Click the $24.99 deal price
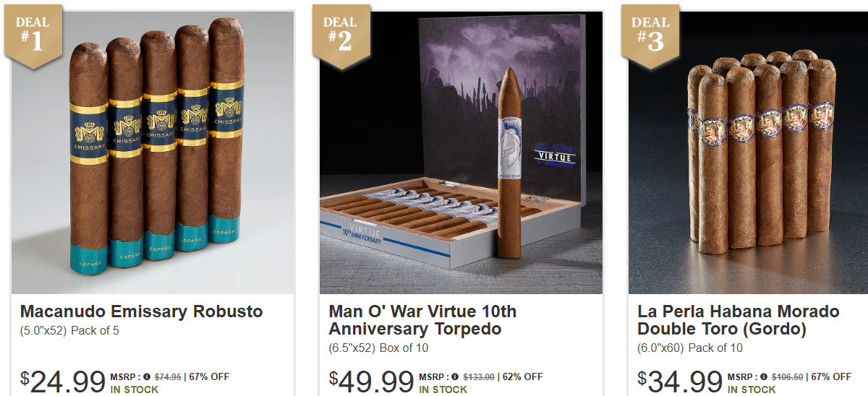This screenshot has height=396, width=868. point(63,382)
